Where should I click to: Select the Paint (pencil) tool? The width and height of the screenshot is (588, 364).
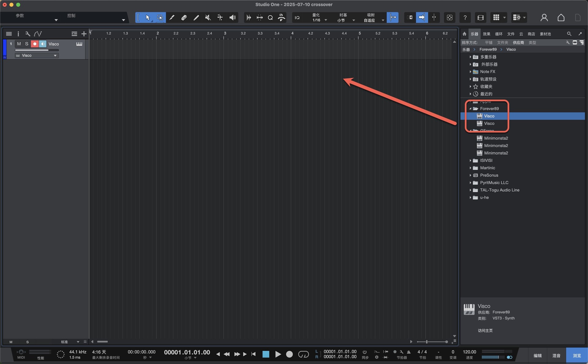pos(196,17)
